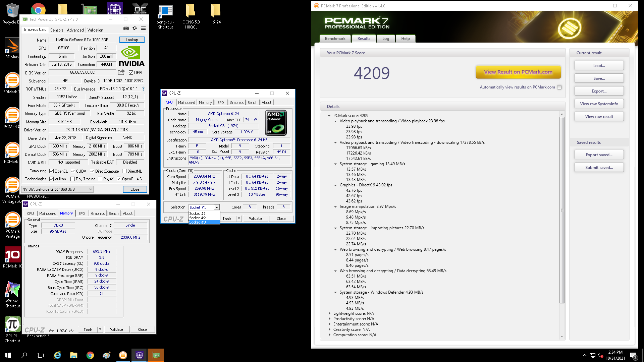Screen dimensions: 644x362
Task: Open Windows Start menu
Action: (8, 355)
